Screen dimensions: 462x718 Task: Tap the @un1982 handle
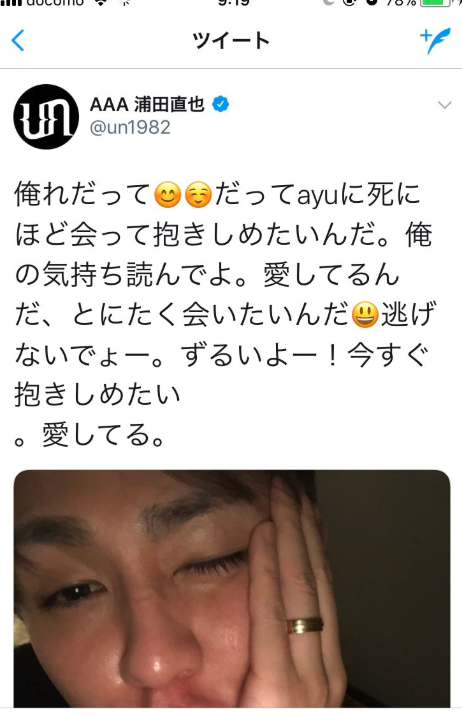pyautogui.click(x=130, y=127)
